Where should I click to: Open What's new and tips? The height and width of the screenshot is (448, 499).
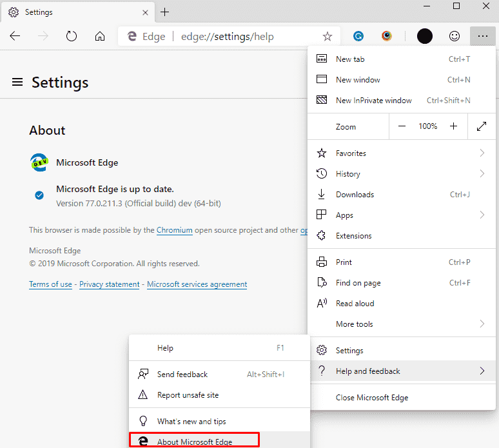click(220, 422)
